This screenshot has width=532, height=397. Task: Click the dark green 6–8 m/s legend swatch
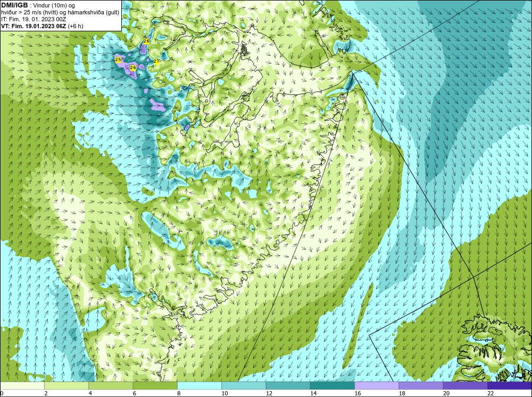(155, 385)
